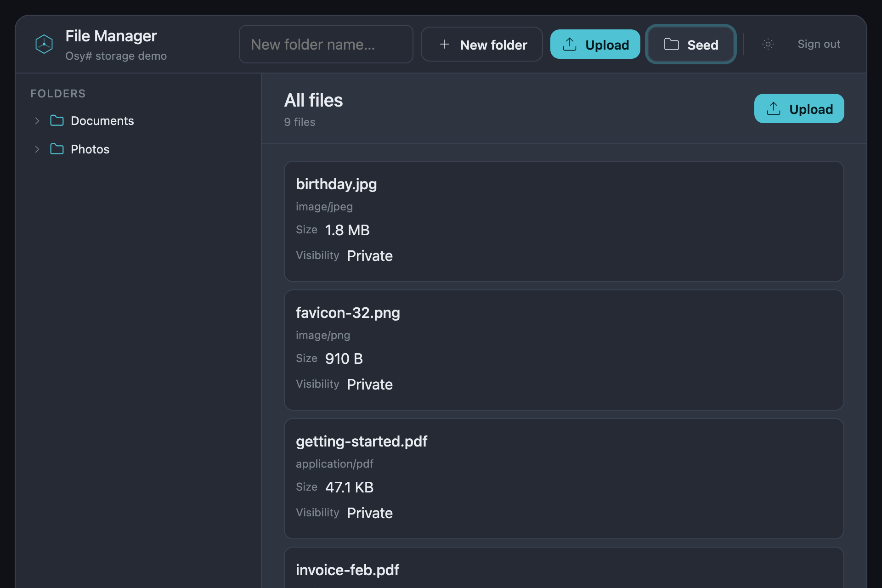Image resolution: width=882 pixels, height=588 pixels.
Task: Click the Osy# storage demo subtitle
Action: click(x=116, y=56)
